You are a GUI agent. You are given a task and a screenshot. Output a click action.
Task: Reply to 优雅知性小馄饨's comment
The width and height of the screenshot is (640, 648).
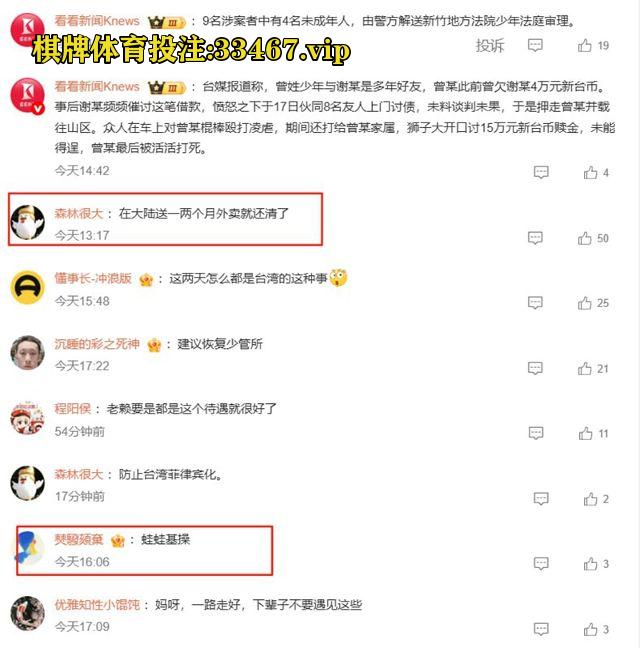[x=541, y=629]
